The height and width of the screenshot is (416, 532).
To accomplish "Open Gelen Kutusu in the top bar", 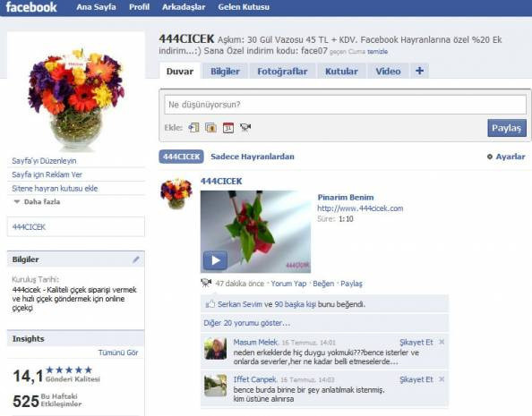I will 244,7.
